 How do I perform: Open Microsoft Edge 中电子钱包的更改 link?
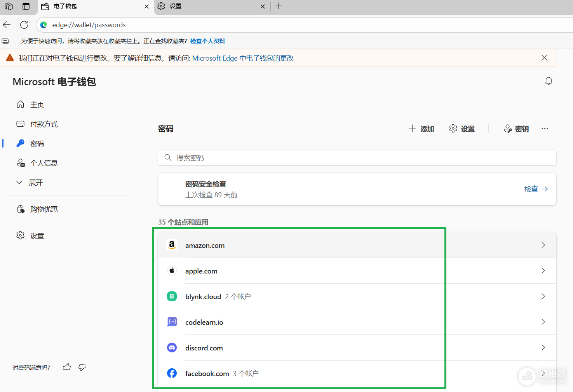[243, 58]
